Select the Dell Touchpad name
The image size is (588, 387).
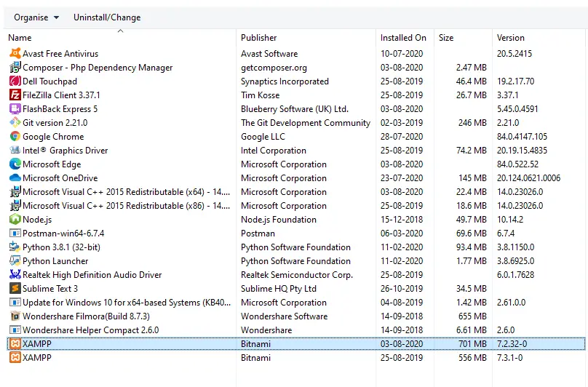49,81
